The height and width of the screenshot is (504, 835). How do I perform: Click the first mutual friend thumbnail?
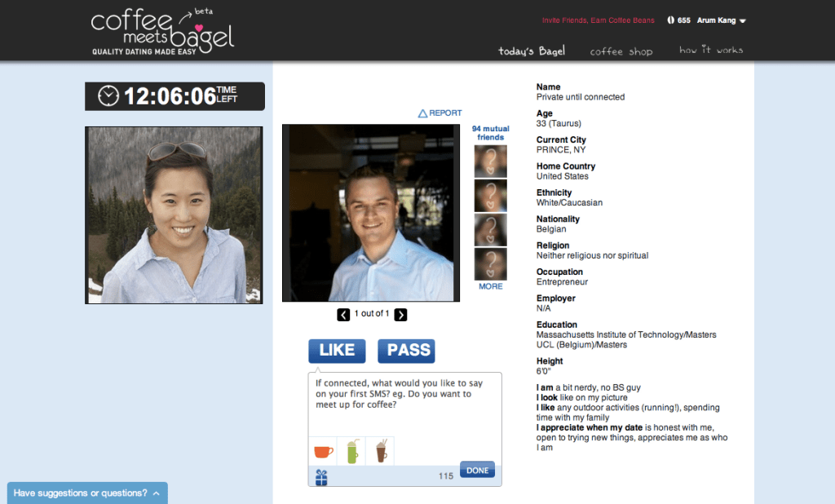coord(490,161)
